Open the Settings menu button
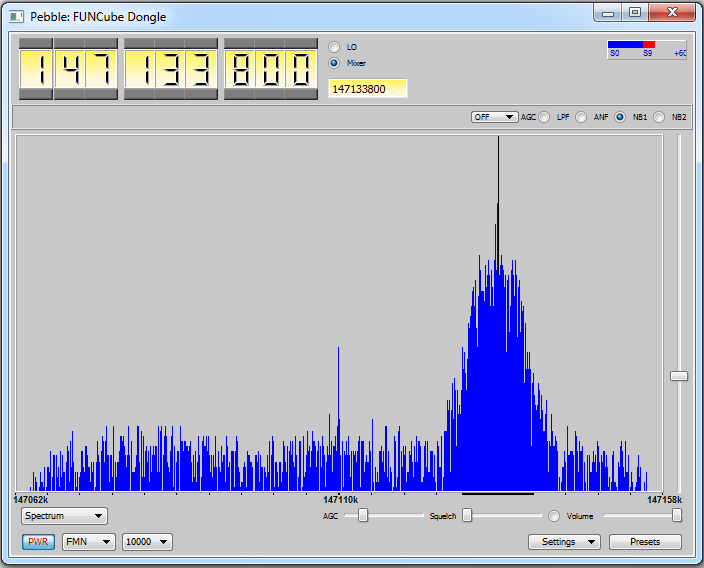The height and width of the screenshot is (568, 704). click(564, 542)
